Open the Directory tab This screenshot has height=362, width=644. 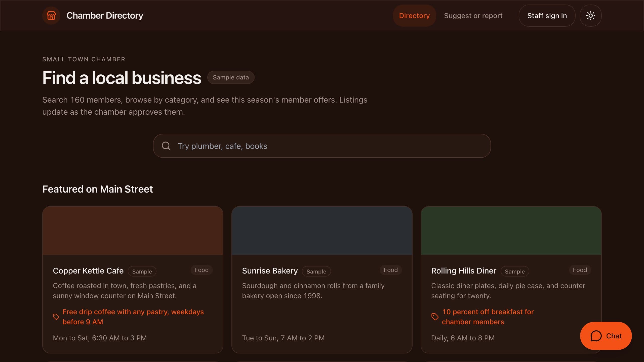(x=414, y=16)
